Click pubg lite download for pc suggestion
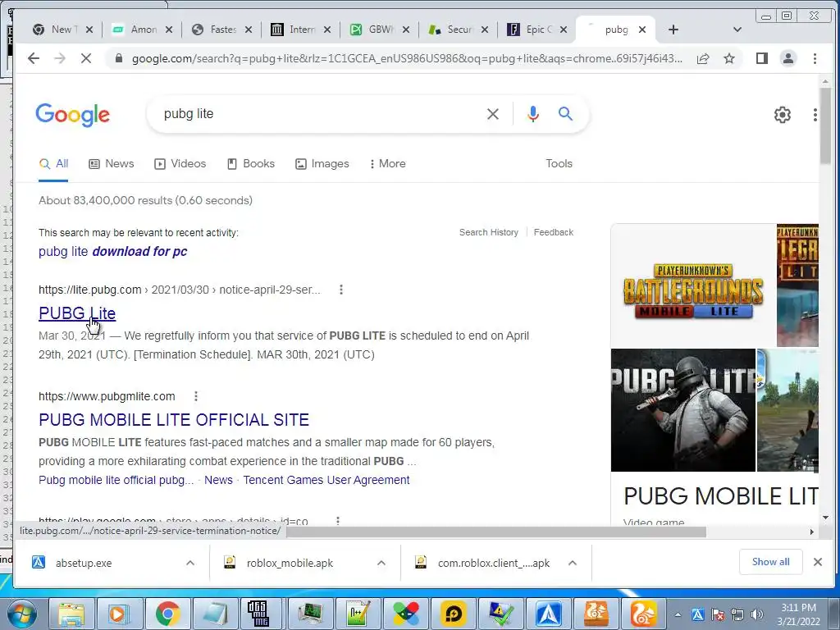 (x=112, y=252)
